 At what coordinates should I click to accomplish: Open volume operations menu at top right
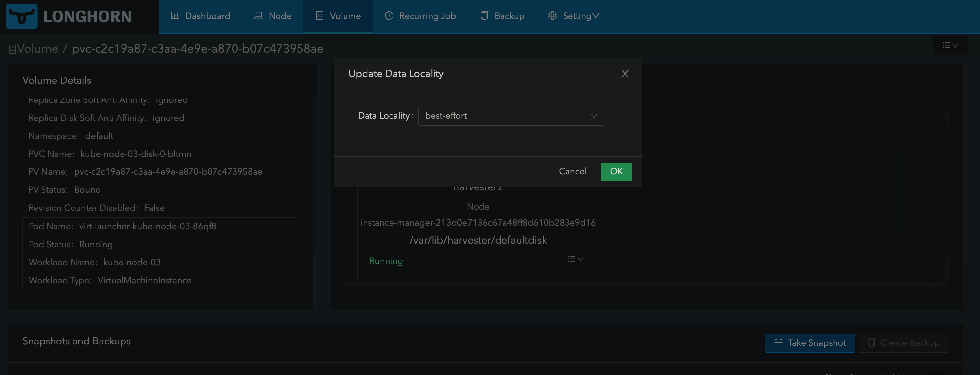coord(950,46)
